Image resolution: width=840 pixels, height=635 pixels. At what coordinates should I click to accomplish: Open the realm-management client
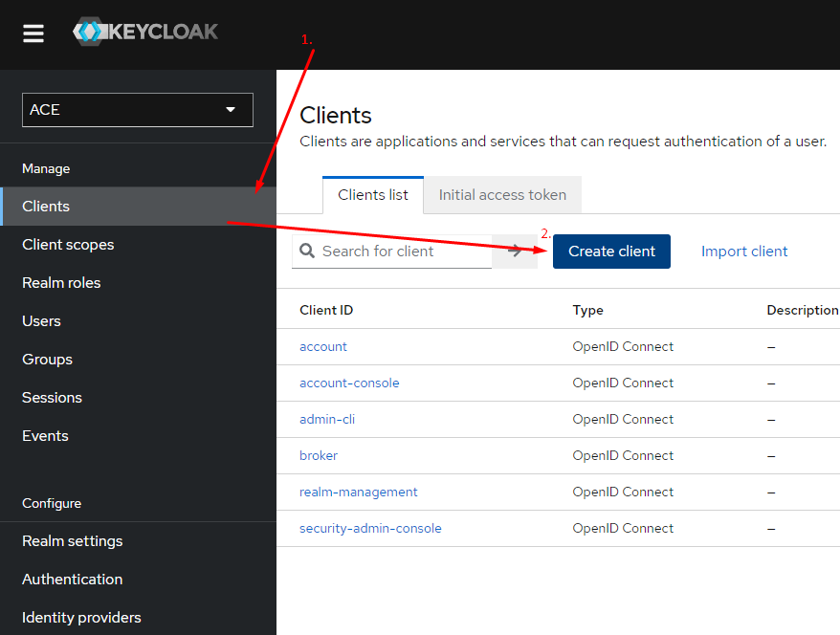click(x=359, y=492)
